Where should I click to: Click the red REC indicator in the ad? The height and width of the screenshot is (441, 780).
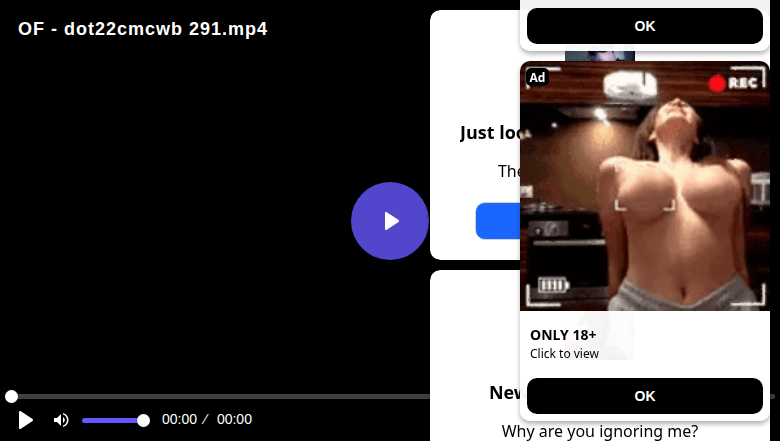[734, 83]
